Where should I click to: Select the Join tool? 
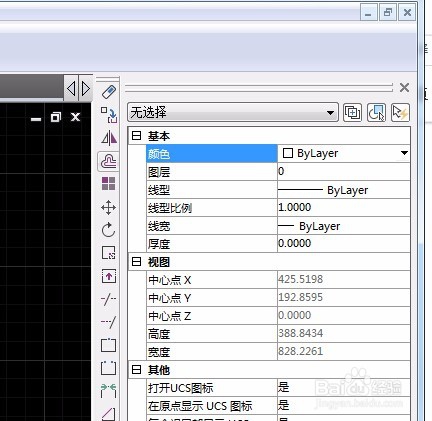pos(109,391)
